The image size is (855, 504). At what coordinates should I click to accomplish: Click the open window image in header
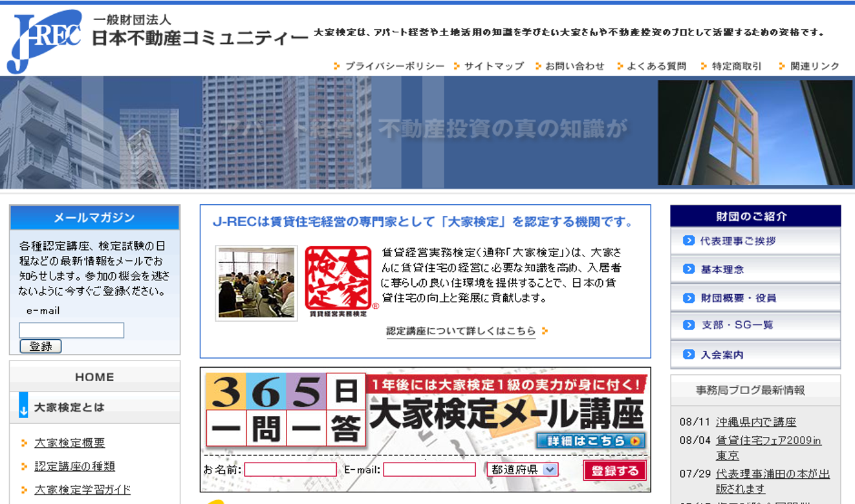(x=755, y=132)
